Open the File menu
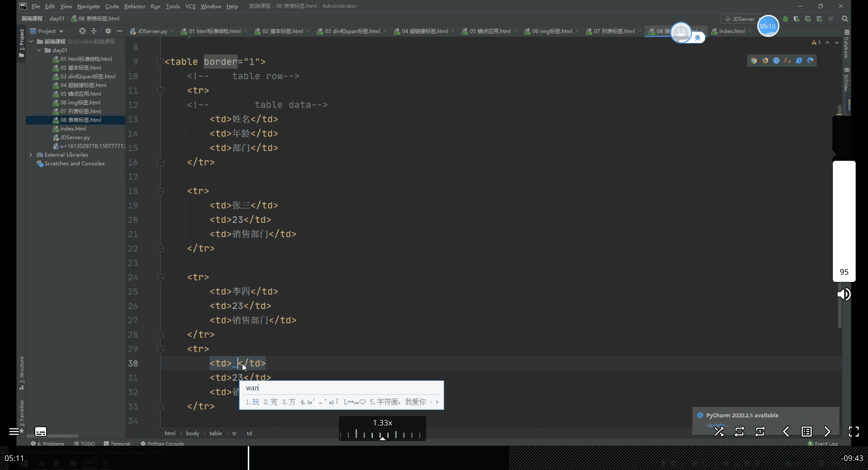The width and height of the screenshot is (868, 470). pyautogui.click(x=36, y=6)
